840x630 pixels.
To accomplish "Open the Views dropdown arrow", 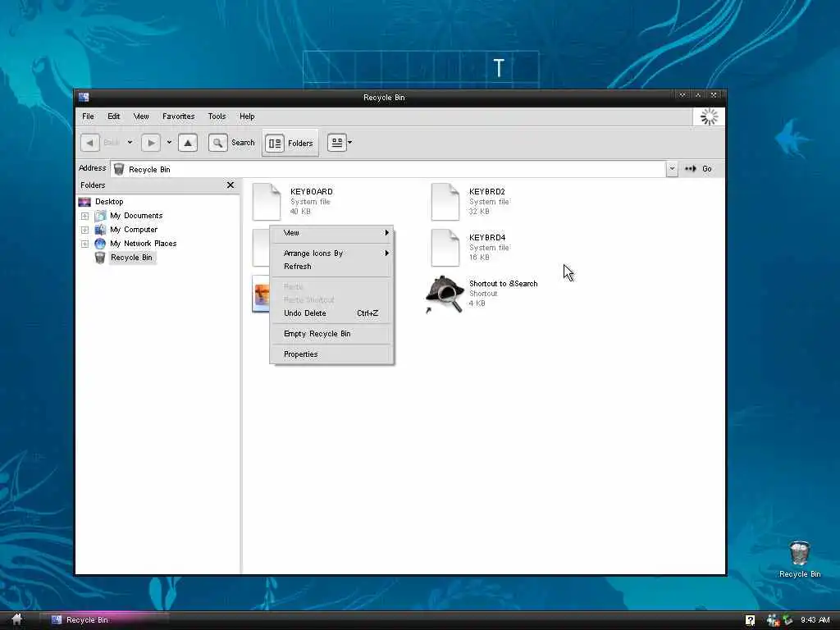I will coord(349,143).
